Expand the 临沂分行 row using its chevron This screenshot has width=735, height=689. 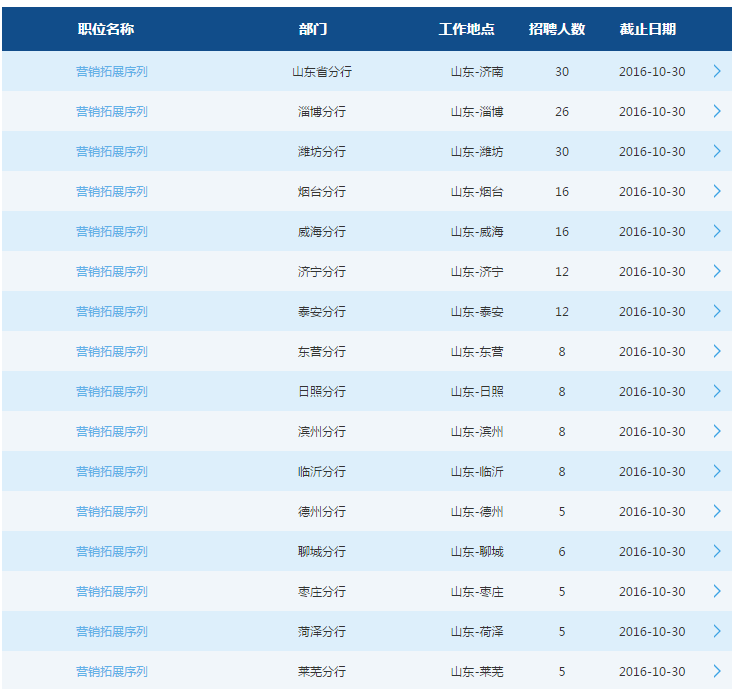pyautogui.click(x=716, y=471)
